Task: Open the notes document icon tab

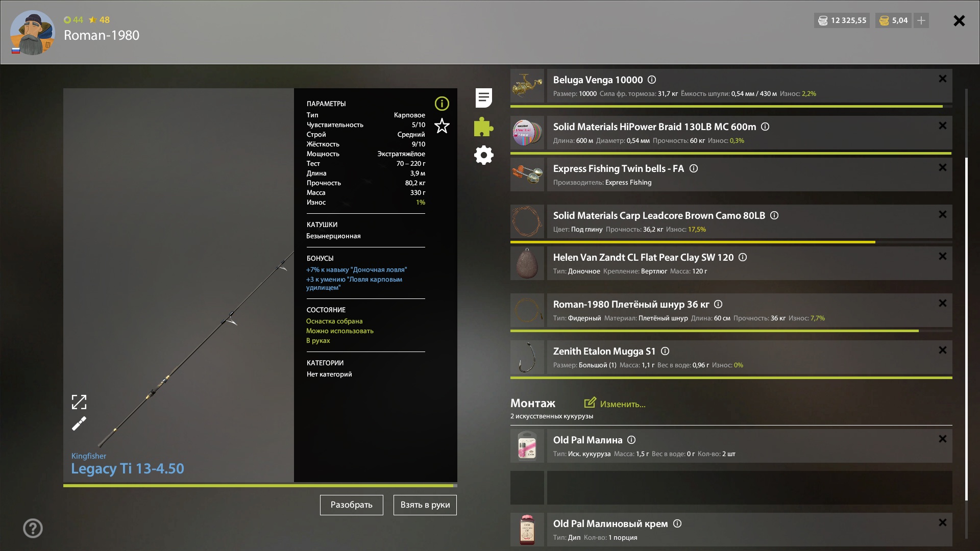Action: coord(483,97)
